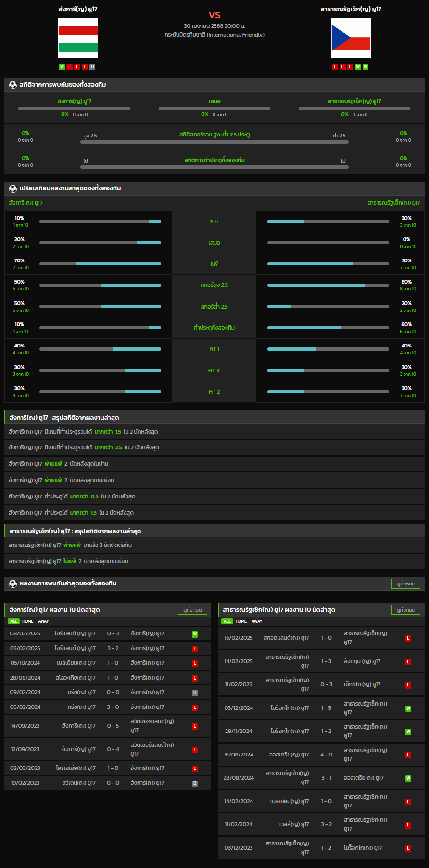Click D result badge on 09/02/2024 match

pos(195,693)
